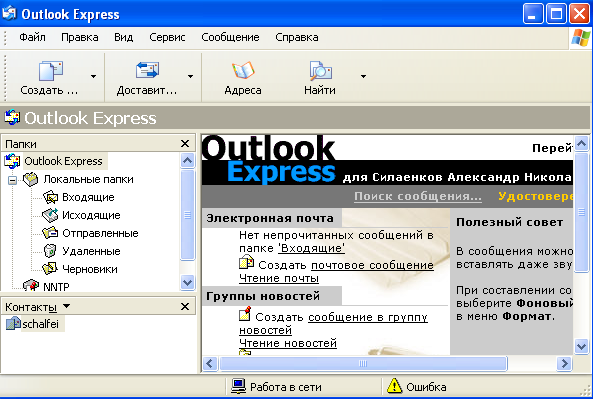Click the main pane vertical scrollbar thumb
The image size is (593, 399).
click(581, 212)
